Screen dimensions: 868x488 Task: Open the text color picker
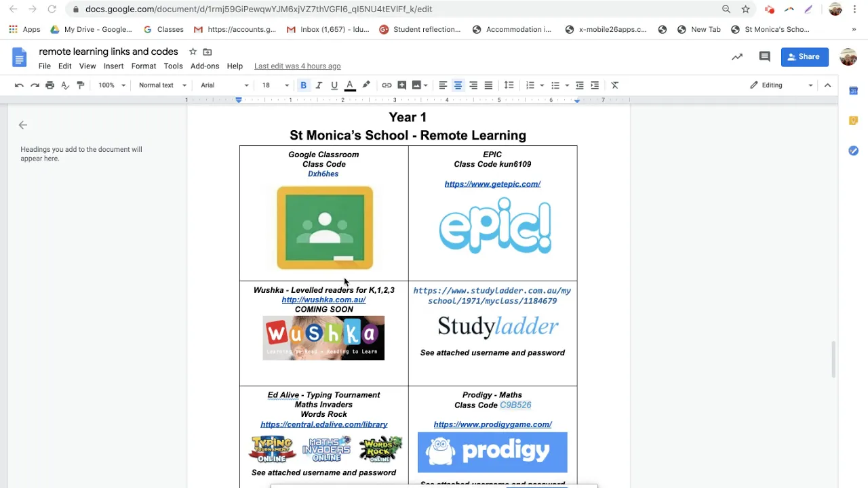[x=350, y=85]
